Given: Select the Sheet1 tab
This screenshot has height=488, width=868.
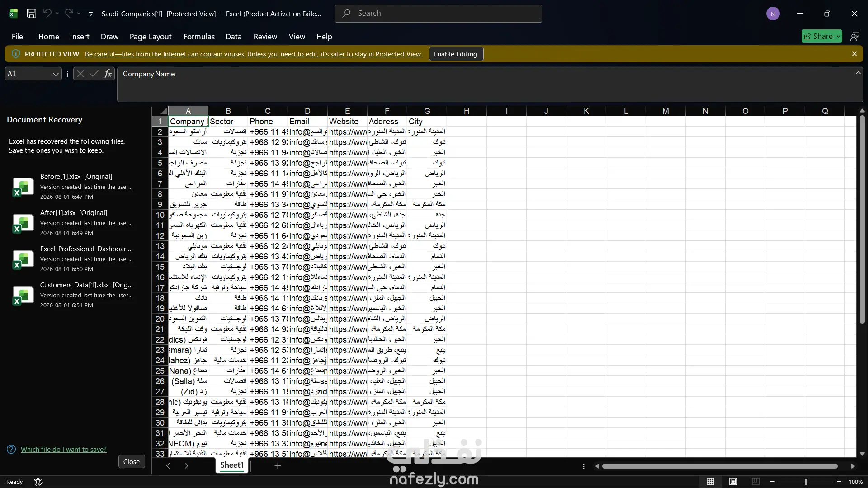Looking at the screenshot, I should click(x=232, y=465).
